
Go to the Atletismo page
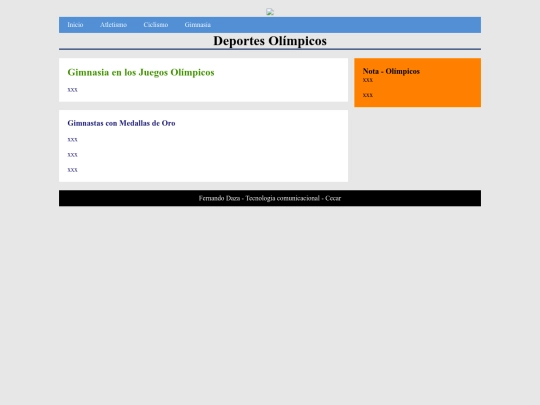click(x=113, y=25)
